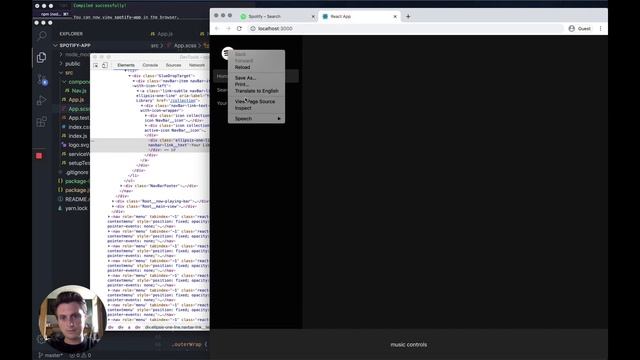Choose Inspect from the context menu
The image size is (640, 360).
[x=256, y=108]
